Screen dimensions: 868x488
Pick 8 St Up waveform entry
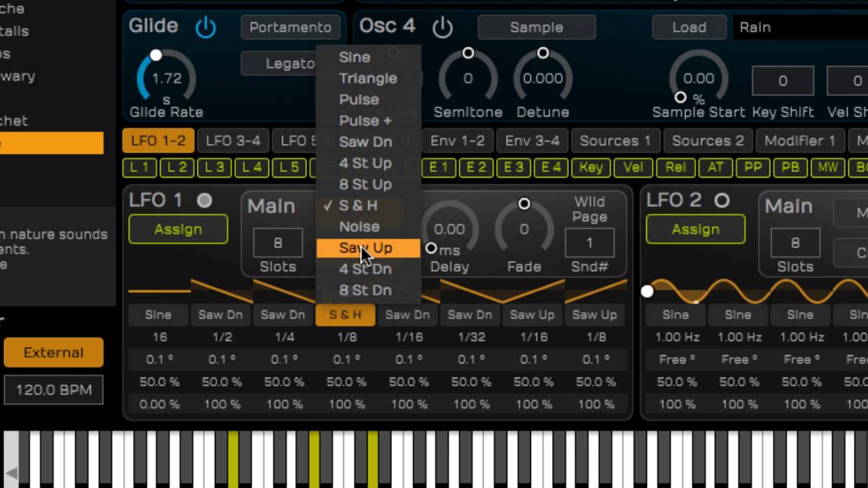pyautogui.click(x=368, y=184)
